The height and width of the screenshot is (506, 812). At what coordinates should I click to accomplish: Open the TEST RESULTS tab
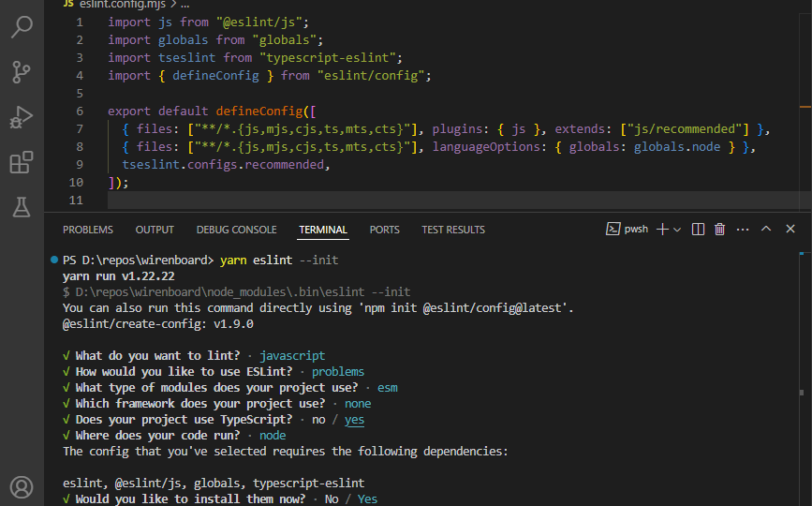click(453, 230)
